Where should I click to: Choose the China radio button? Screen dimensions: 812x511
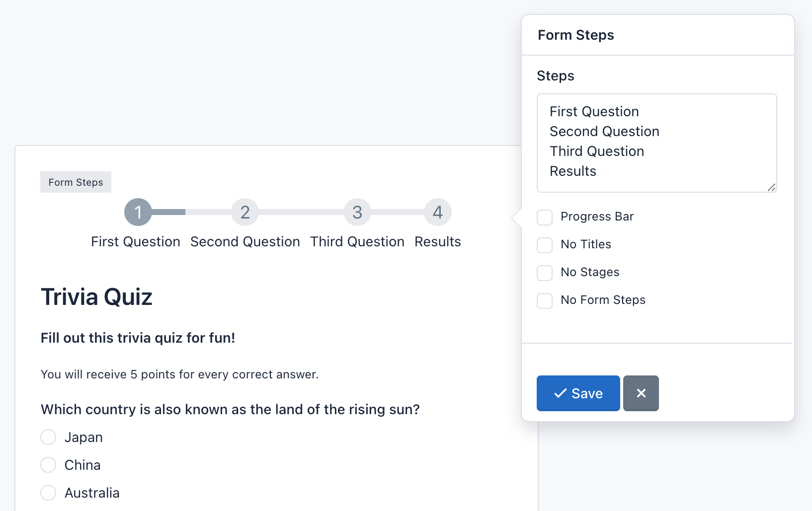[x=48, y=465]
